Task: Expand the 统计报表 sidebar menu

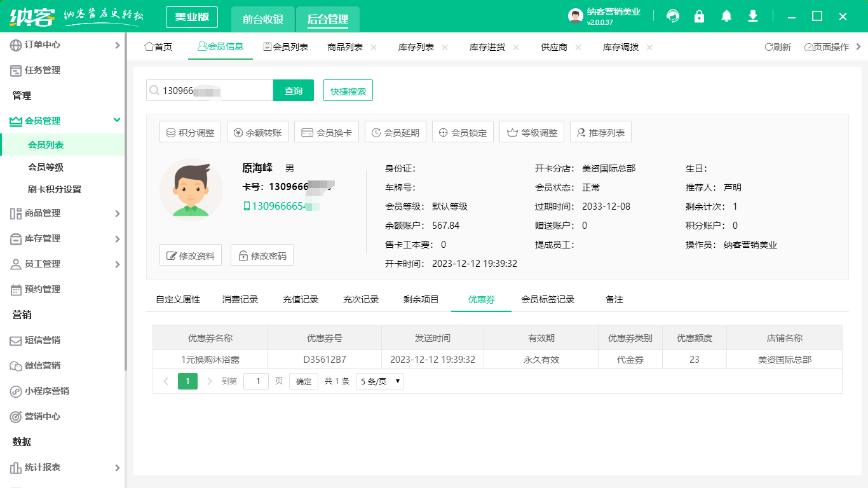Action: (x=117, y=468)
